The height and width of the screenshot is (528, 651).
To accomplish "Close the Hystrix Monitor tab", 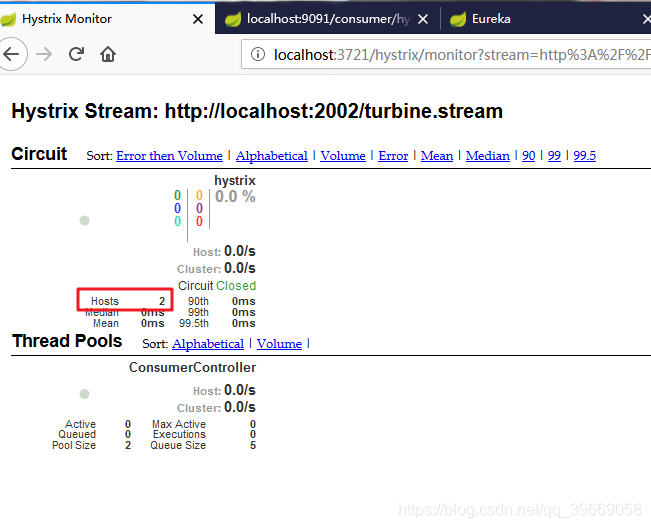I will click(198, 19).
